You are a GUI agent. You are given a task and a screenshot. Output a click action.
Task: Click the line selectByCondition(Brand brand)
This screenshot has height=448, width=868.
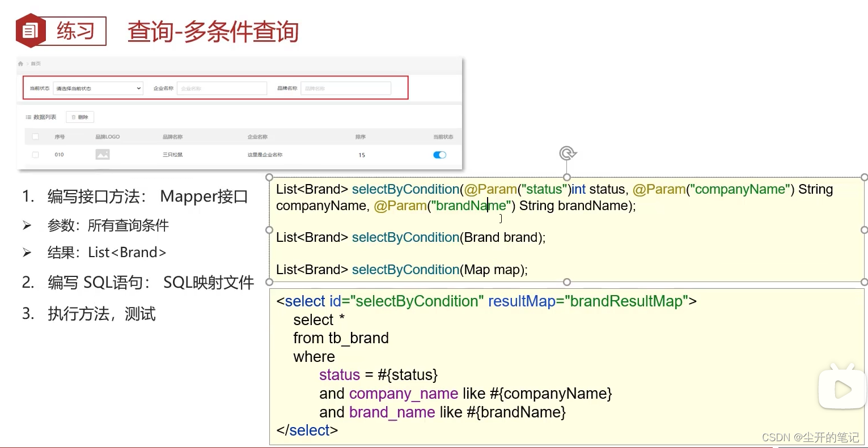[x=411, y=237]
